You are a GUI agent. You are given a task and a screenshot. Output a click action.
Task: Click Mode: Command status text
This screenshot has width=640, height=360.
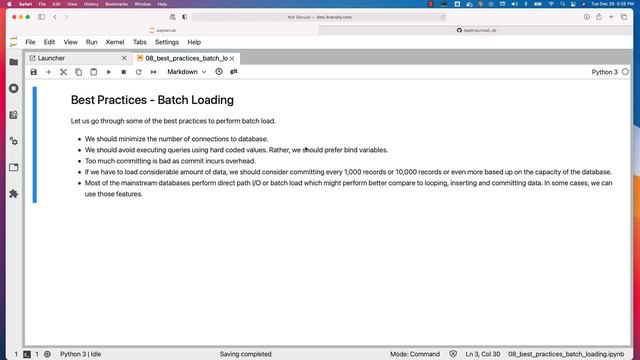(415, 354)
